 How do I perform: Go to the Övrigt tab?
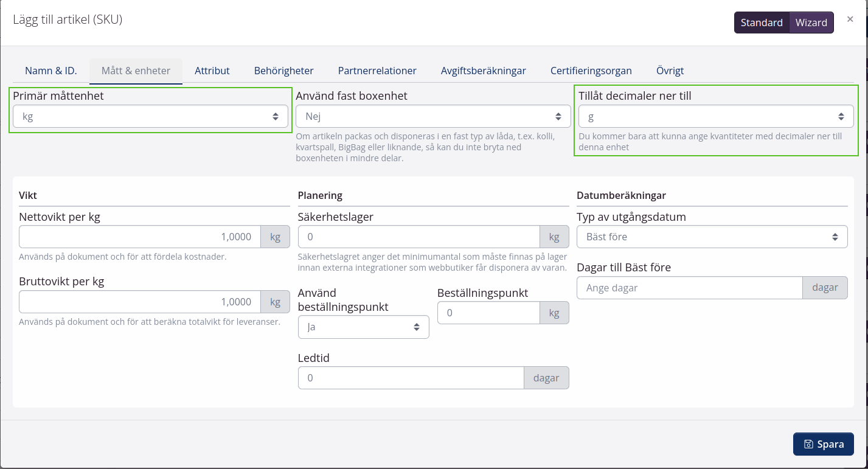670,71
